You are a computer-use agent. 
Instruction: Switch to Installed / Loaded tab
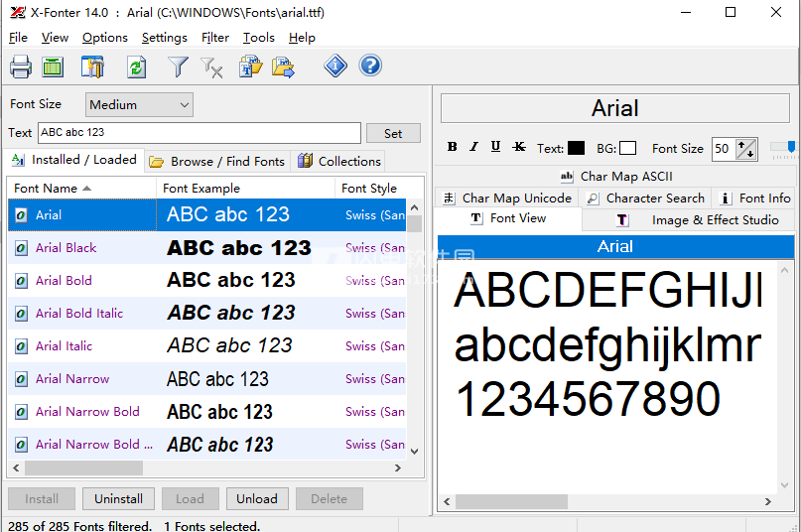(x=74, y=160)
